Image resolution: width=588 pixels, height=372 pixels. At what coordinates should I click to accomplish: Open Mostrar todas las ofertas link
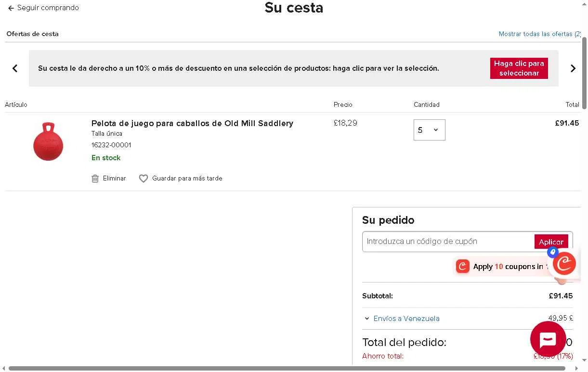[x=540, y=34]
